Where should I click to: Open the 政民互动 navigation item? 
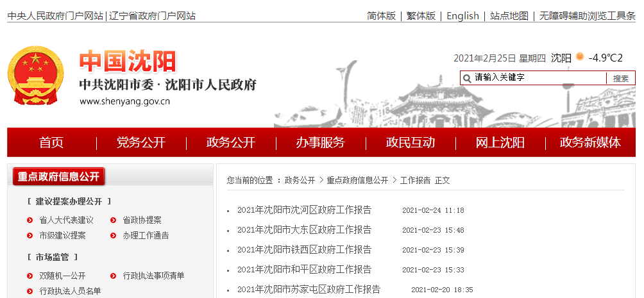[411, 142]
